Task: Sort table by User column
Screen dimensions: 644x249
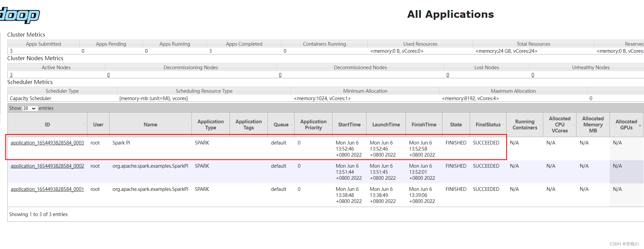Action: coord(98,125)
